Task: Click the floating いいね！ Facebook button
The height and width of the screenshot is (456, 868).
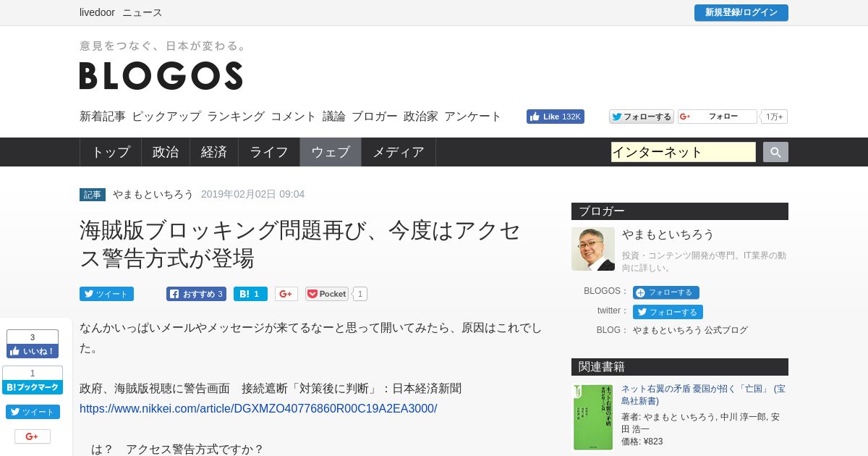Action: pos(33,351)
